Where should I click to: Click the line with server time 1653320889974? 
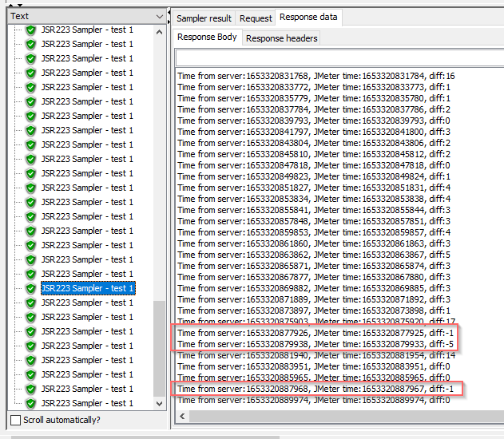click(314, 400)
